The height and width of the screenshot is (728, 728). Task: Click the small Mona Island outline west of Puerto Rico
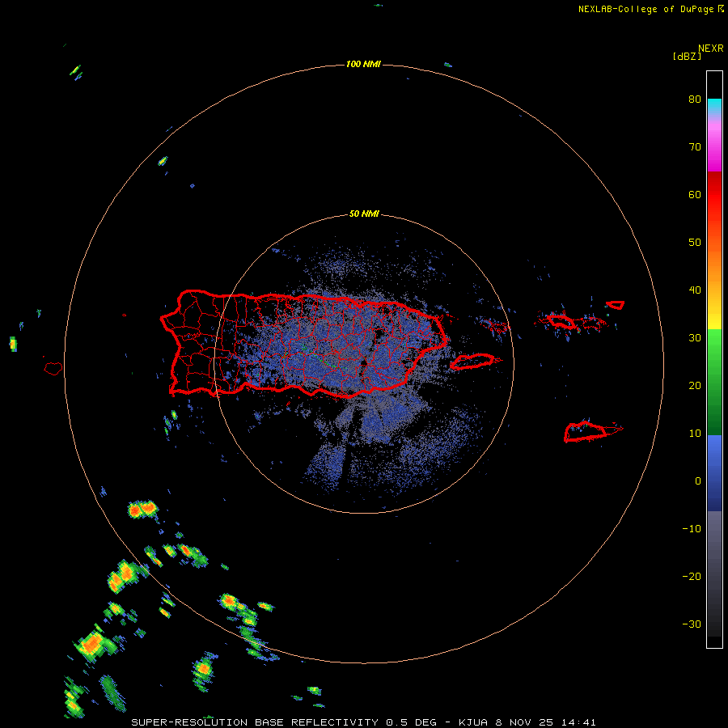(53, 369)
